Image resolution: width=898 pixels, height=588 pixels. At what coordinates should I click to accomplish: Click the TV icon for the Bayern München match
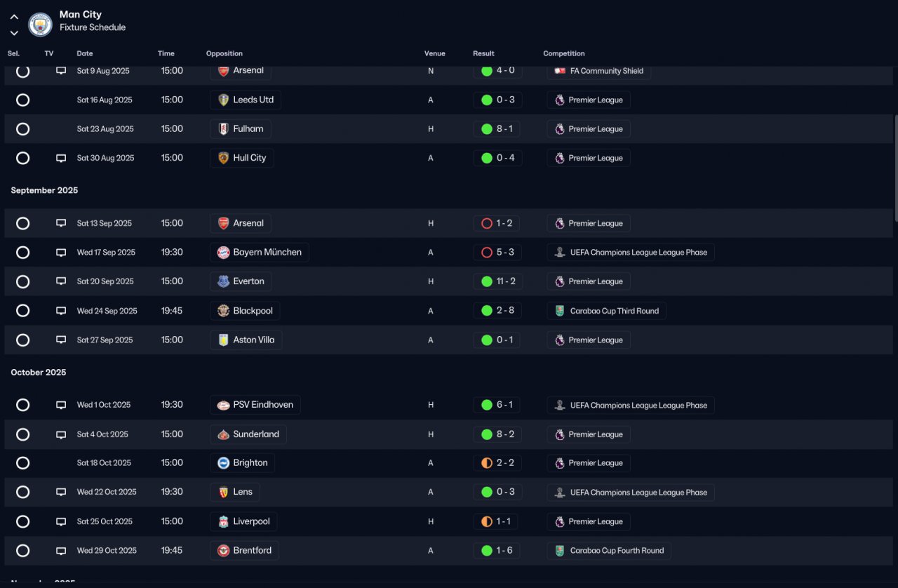(x=61, y=253)
